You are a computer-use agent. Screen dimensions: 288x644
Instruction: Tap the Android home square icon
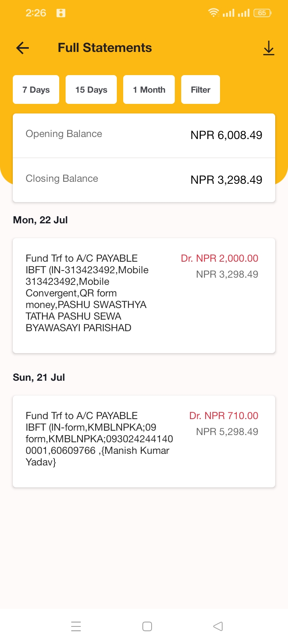(x=147, y=626)
